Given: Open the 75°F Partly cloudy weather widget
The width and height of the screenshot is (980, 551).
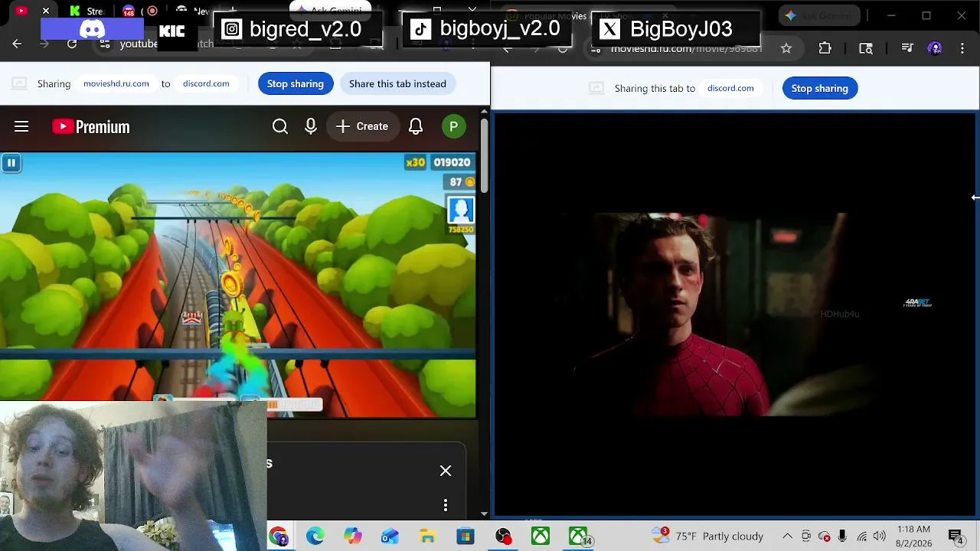Looking at the screenshot, I should [x=707, y=536].
